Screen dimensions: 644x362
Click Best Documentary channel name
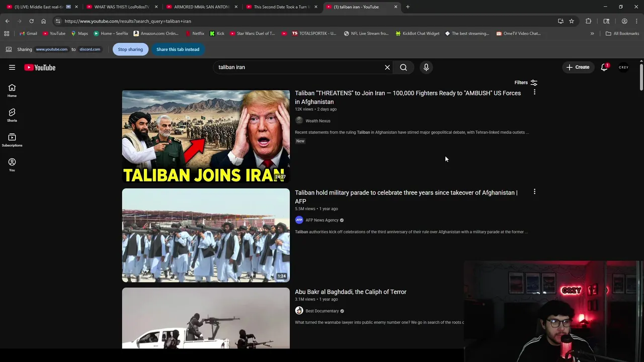click(x=322, y=311)
